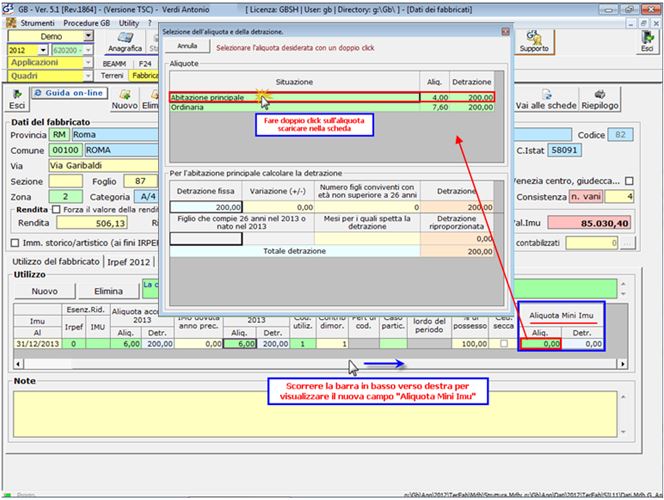Select the Abitazione principale aliquota row
The image size is (664, 500).
[x=332, y=97]
